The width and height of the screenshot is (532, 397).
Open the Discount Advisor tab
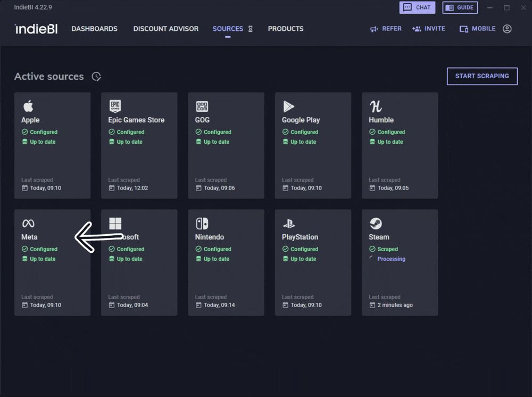click(x=166, y=29)
